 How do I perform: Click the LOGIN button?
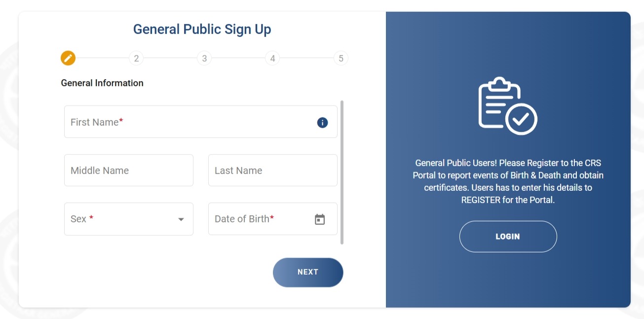[x=508, y=236]
